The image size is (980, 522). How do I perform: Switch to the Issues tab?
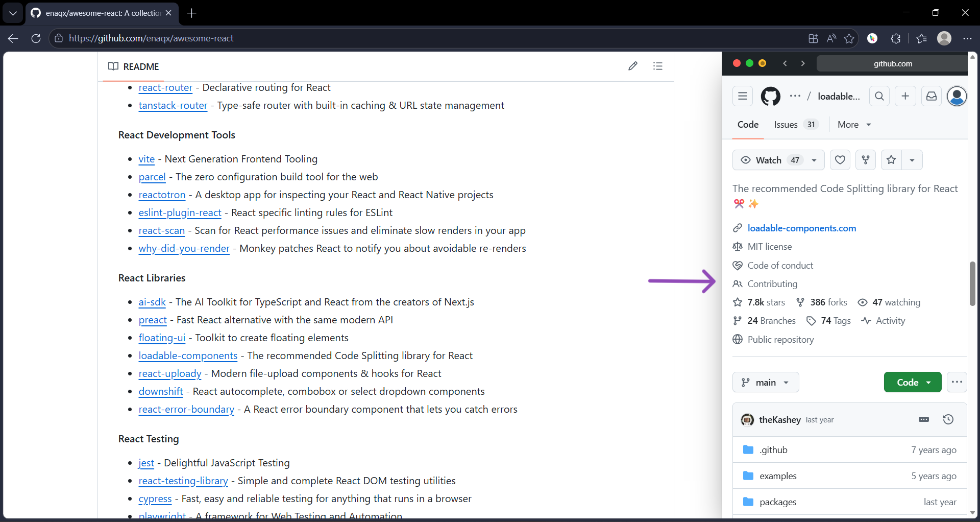click(x=796, y=125)
